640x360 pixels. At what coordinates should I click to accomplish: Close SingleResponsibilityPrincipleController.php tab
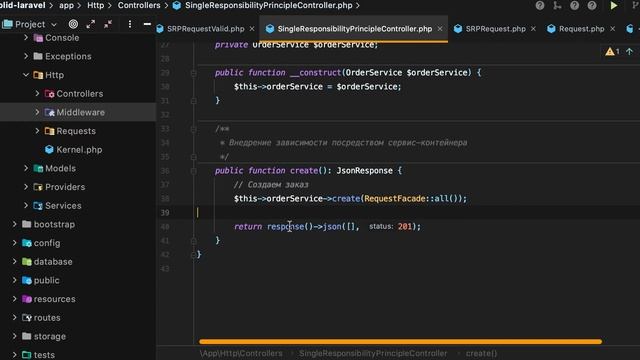point(440,29)
